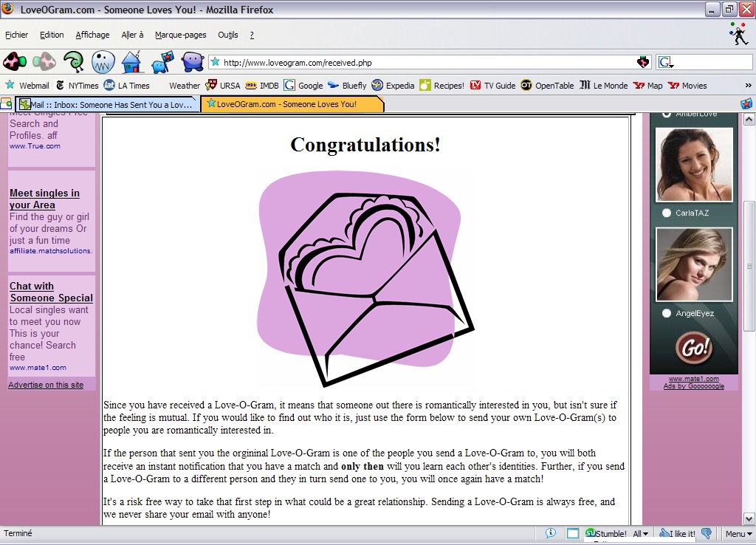Open the ? help menu
This screenshot has width=756, height=545.
(252, 35)
